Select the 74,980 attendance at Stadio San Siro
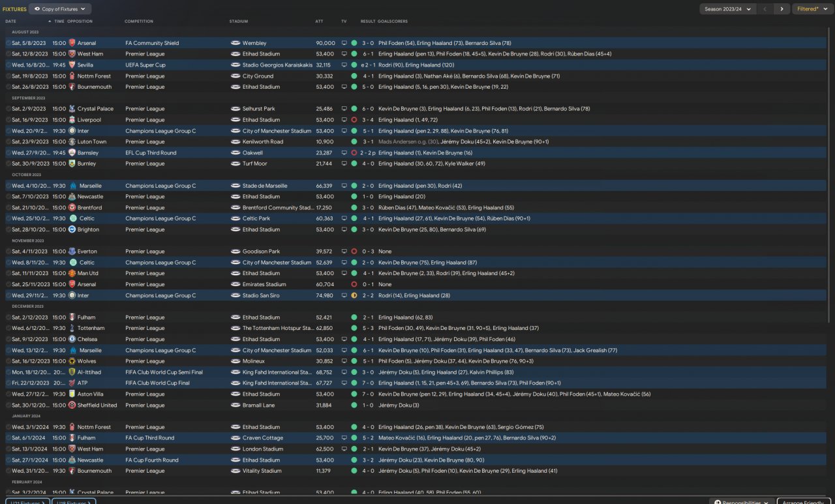835x504 pixels. (325, 295)
